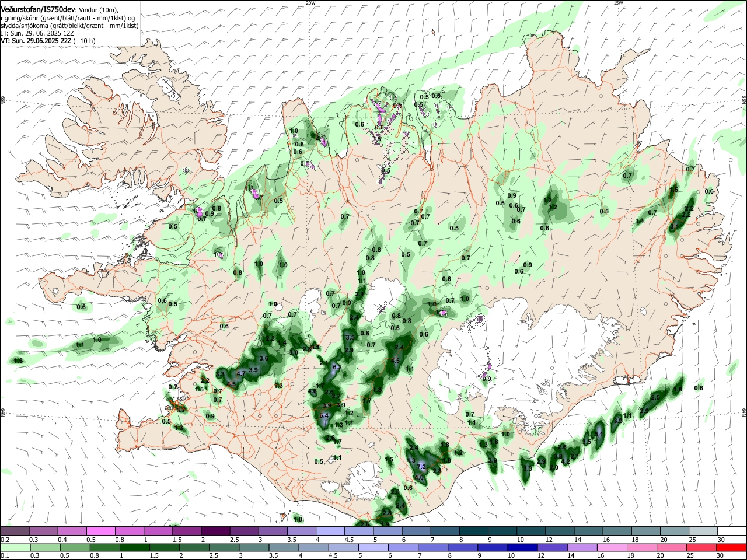The image size is (747, 560).
Task: Click the 3.6 precipitation value on map
Action: [x=263, y=358]
